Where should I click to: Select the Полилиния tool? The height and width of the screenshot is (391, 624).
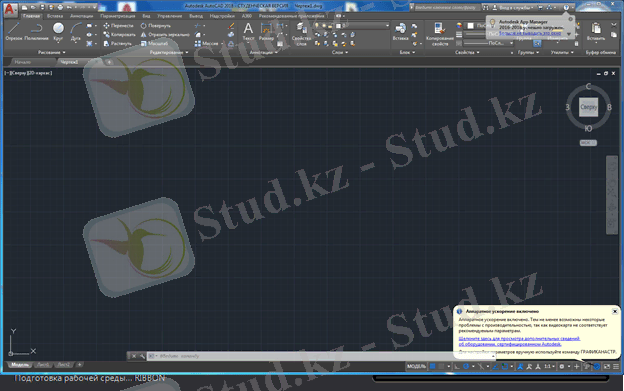[36, 31]
